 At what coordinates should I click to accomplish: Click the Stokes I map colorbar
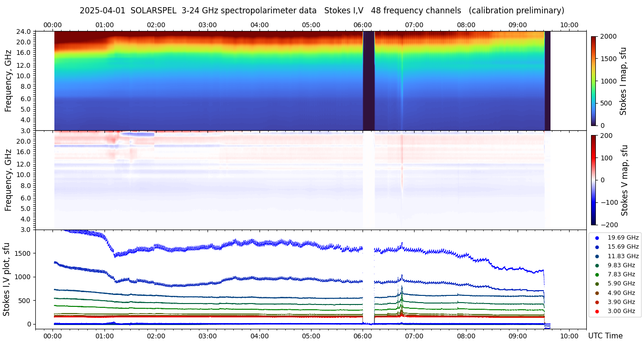tap(593, 81)
